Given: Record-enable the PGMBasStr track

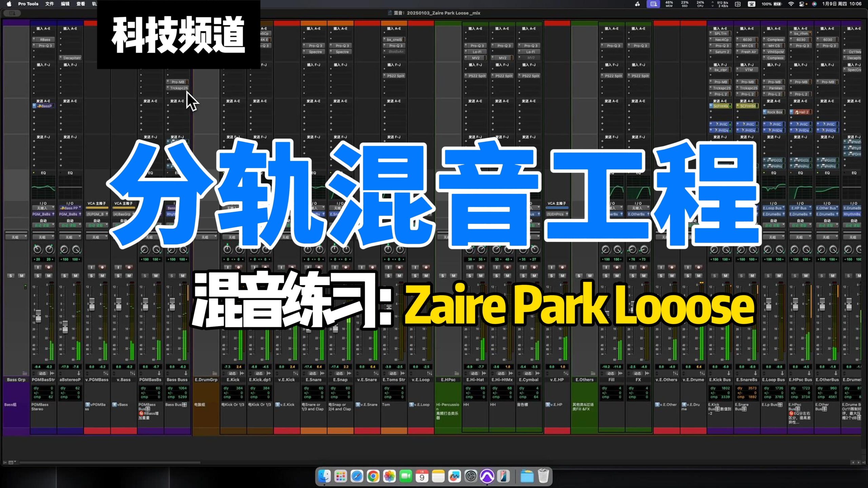Looking at the screenshot, I should click(49, 267).
